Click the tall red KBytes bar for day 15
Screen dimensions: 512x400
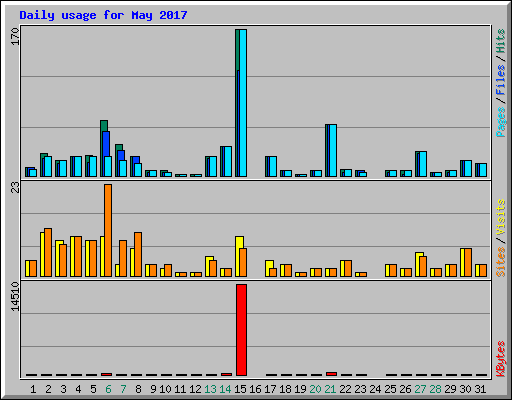241,330
